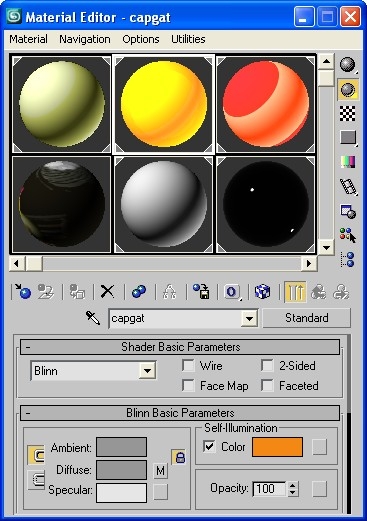Click the Reset Map X icon
Viewport: 367px width, 521px height.
(107, 292)
